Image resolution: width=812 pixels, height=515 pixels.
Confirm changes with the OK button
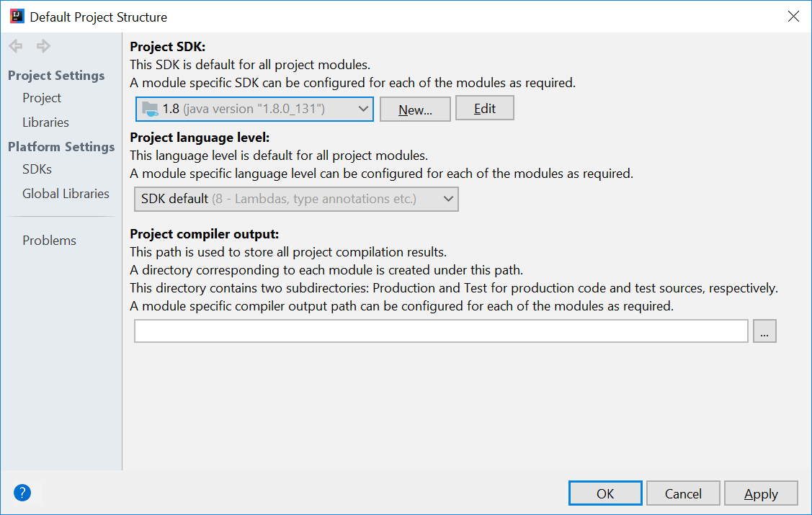point(605,493)
